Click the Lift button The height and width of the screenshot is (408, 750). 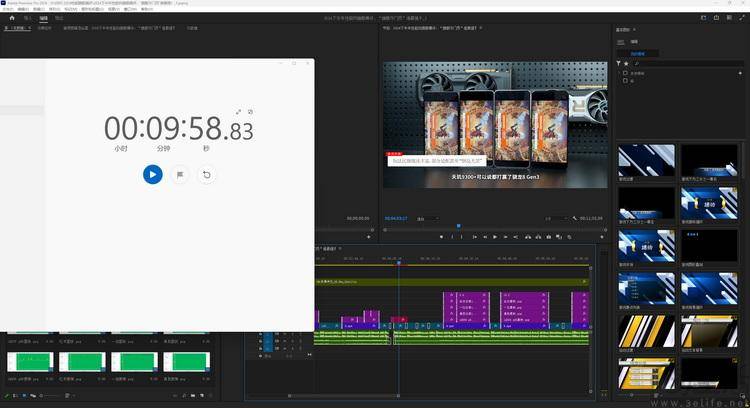click(x=528, y=237)
